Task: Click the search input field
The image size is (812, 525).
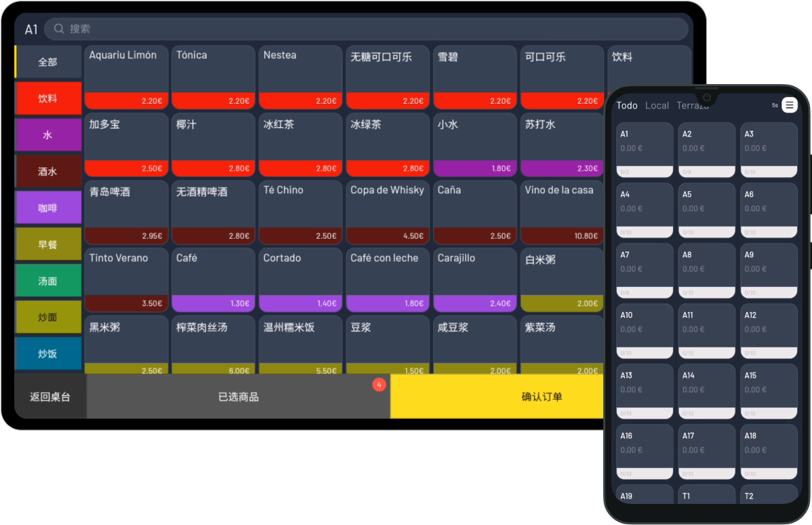Action: [x=366, y=28]
